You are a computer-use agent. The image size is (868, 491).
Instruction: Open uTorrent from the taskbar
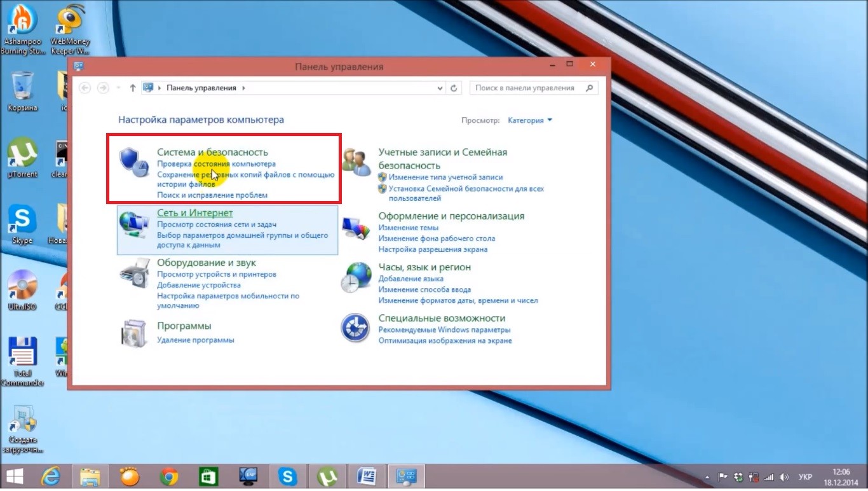coord(327,476)
